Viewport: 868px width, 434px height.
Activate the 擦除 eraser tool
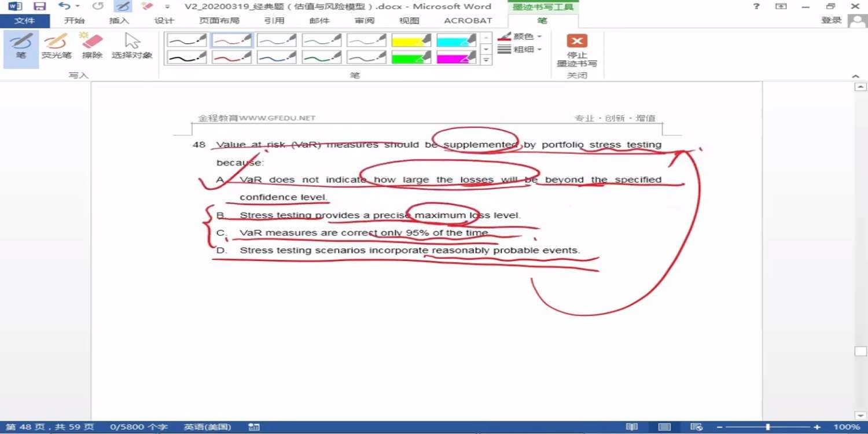tap(92, 46)
